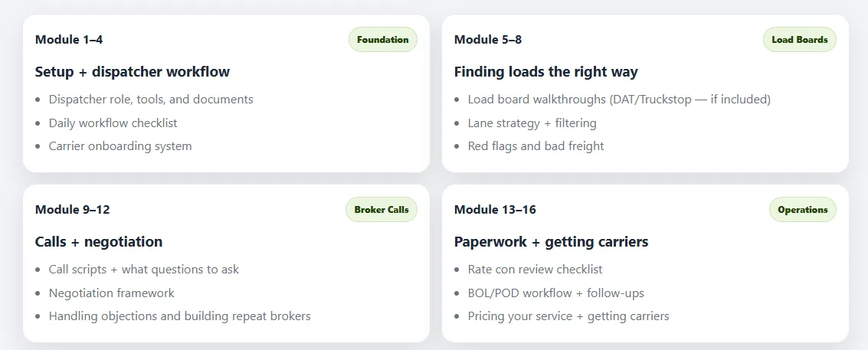Click the Carrier onboarding system item
The height and width of the screenshot is (350, 868).
click(120, 146)
